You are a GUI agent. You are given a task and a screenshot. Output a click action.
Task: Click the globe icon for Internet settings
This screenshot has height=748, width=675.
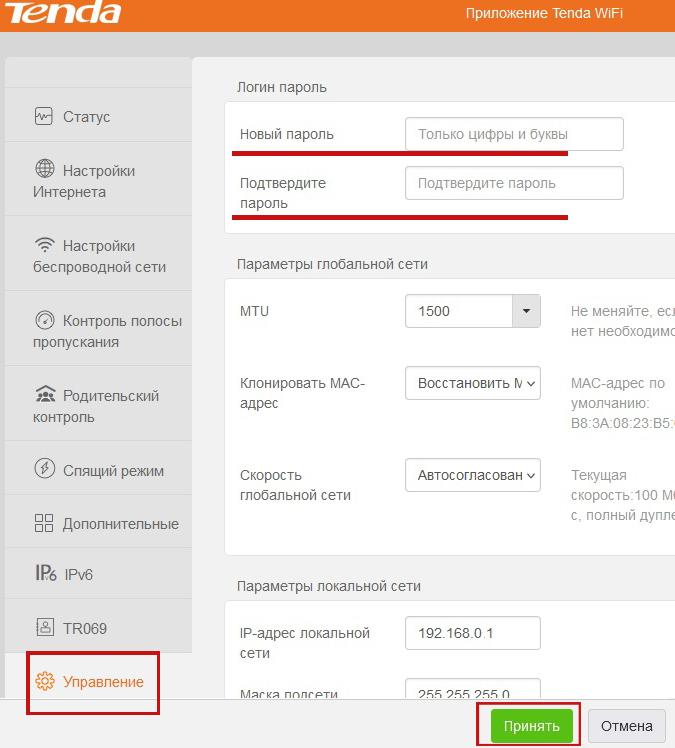44,170
